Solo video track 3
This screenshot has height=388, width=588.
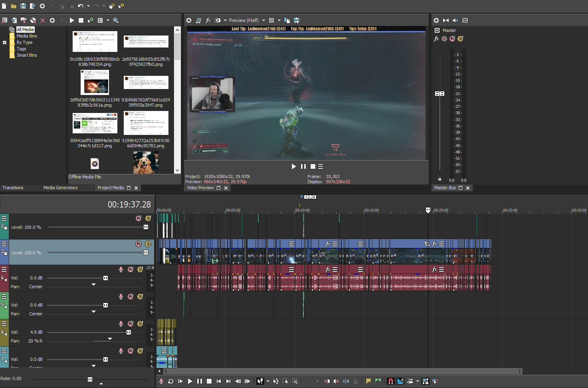point(148,244)
